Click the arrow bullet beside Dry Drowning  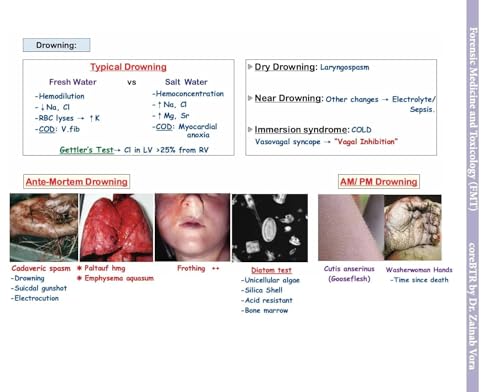[250, 67]
